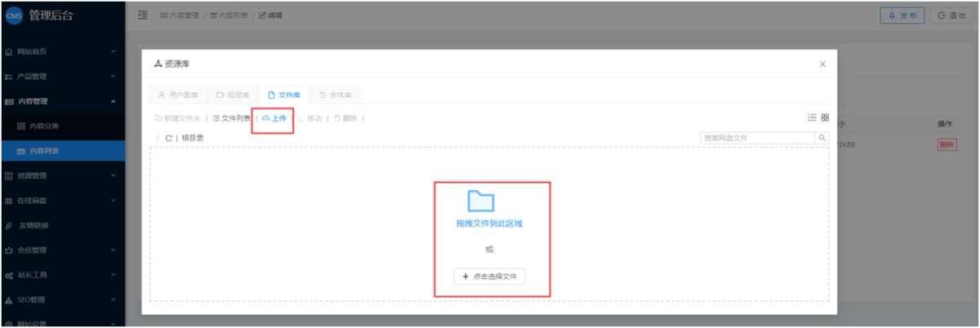980x328 pixels.
Task: Click 移动 in the file toolbar
Action: click(310, 118)
